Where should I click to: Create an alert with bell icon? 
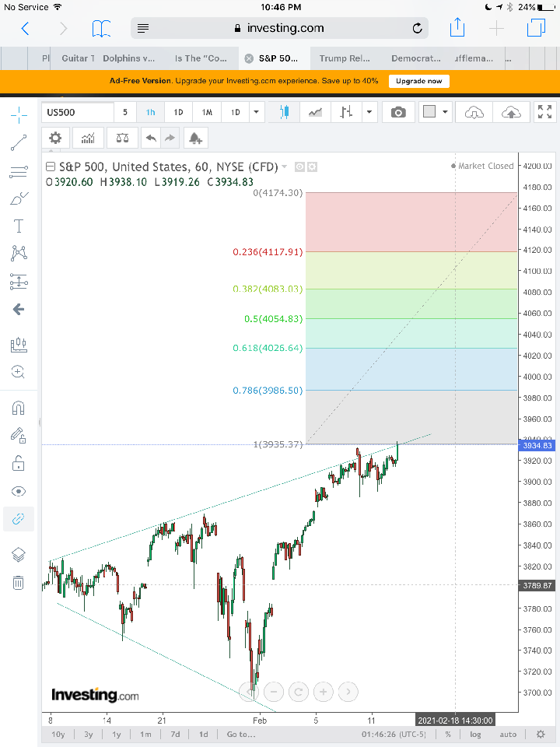tap(194, 139)
